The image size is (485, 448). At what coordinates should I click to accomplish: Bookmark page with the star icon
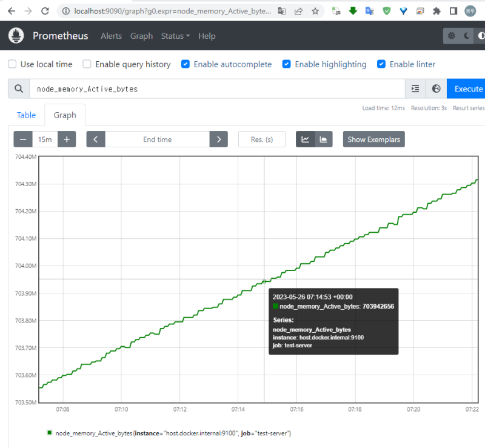click(x=315, y=11)
